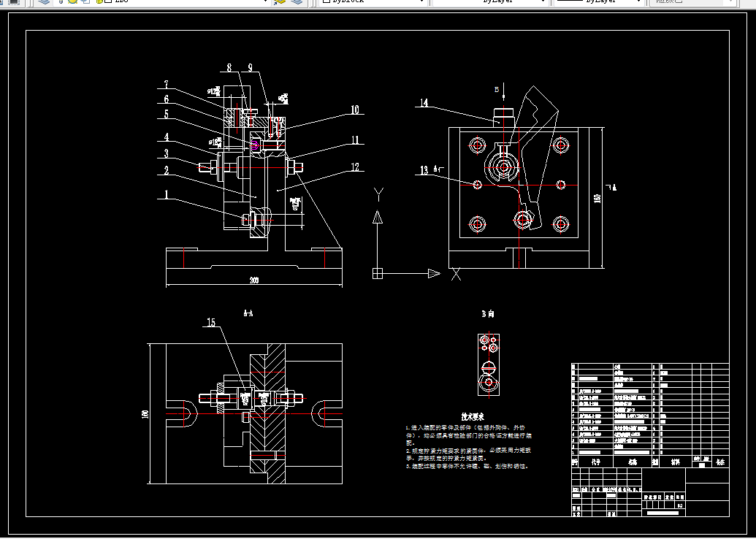Screen dimensions: 756x539
Task: Select the B向 view label
Action: click(x=488, y=314)
